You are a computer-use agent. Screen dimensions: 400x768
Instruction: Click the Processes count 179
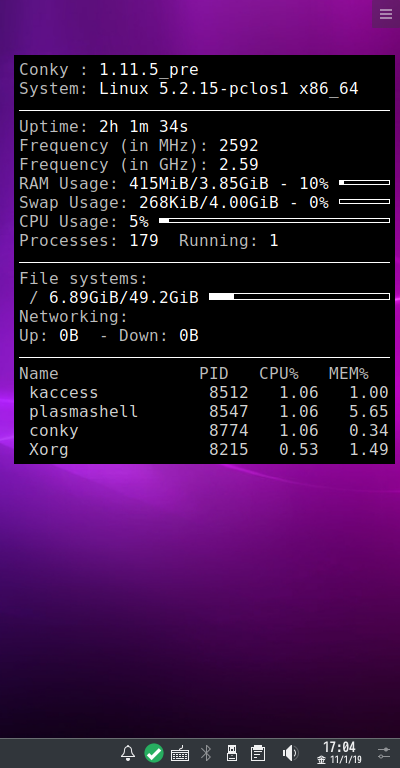point(144,240)
